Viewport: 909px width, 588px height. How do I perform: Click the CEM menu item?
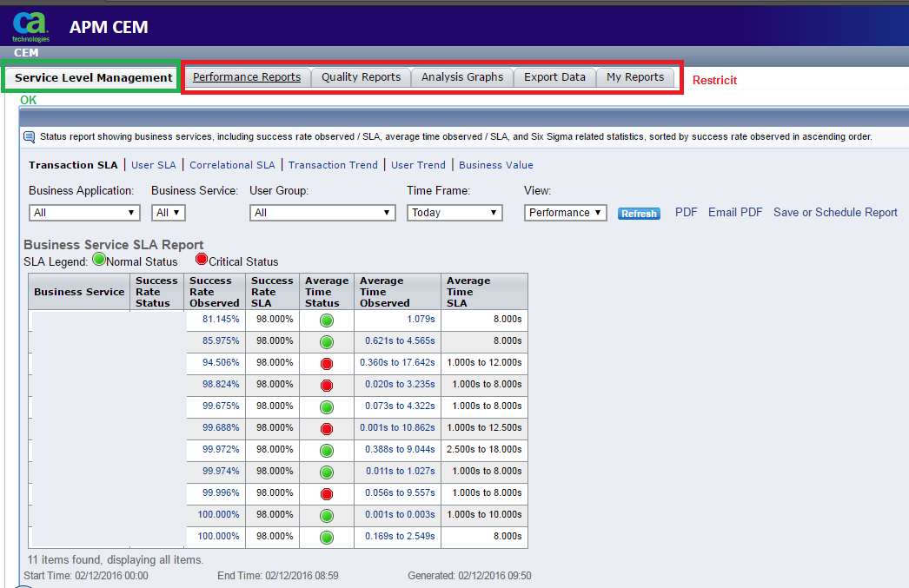26,53
